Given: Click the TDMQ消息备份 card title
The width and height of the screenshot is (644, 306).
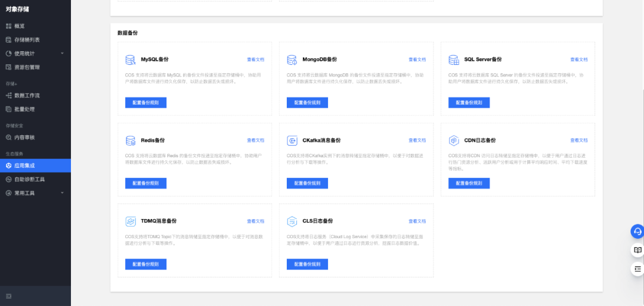Looking at the screenshot, I should pos(159,221).
